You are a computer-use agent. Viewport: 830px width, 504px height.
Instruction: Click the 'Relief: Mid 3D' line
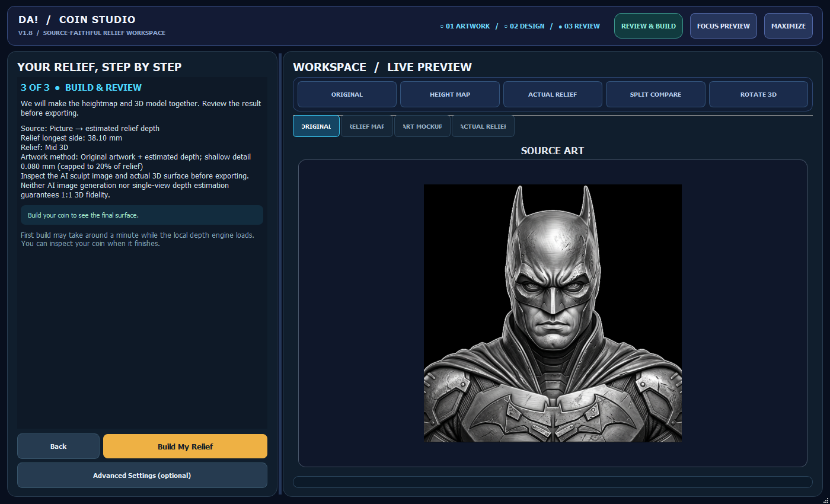pyautogui.click(x=44, y=147)
